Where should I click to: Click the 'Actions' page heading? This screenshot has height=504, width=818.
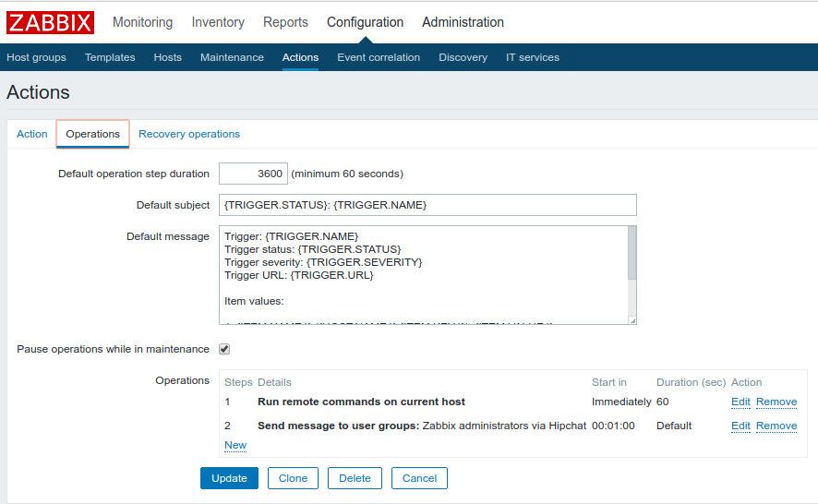[38, 92]
